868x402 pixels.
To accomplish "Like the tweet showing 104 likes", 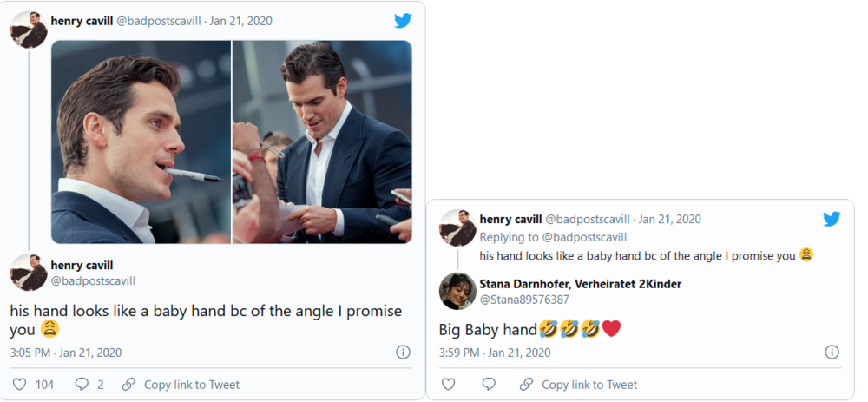I will [x=19, y=385].
